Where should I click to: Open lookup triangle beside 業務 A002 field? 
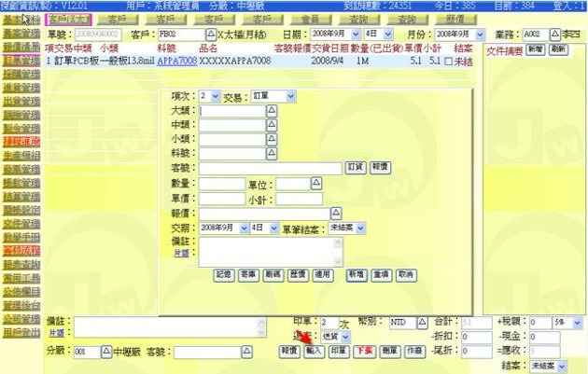[x=553, y=34]
